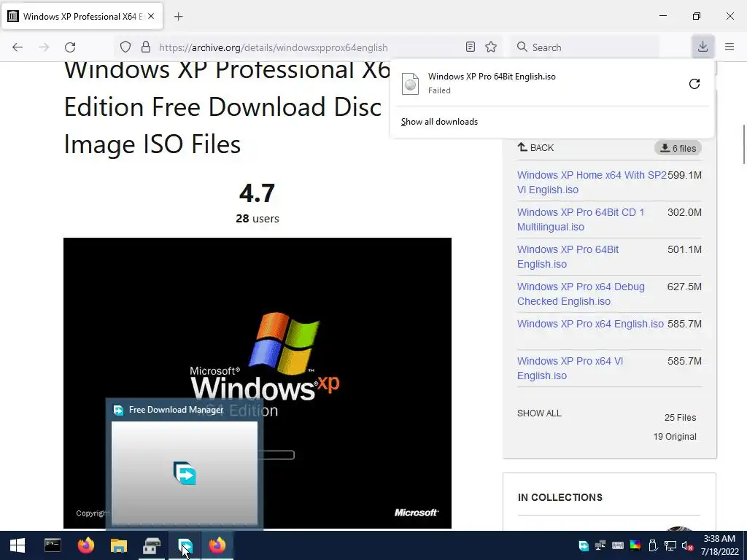This screenshot has width=747, height=560.
Task: Click the 25 Files count
Action: pyautogui.click(x=680, y=418)
